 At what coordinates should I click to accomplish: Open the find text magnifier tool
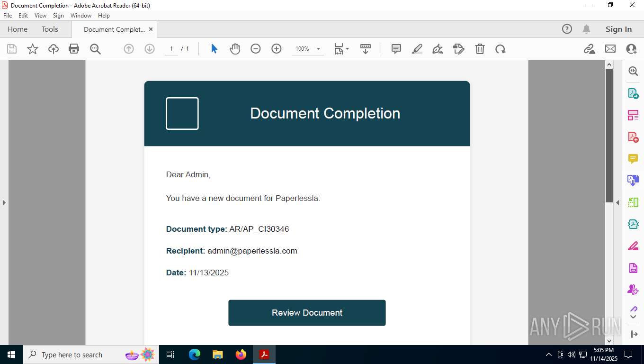[x=95, y=49]
